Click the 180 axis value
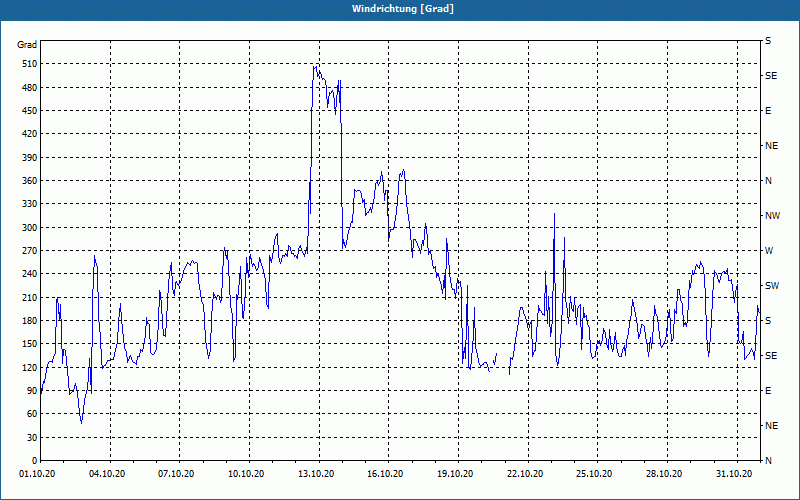 (x=30, y=321)
